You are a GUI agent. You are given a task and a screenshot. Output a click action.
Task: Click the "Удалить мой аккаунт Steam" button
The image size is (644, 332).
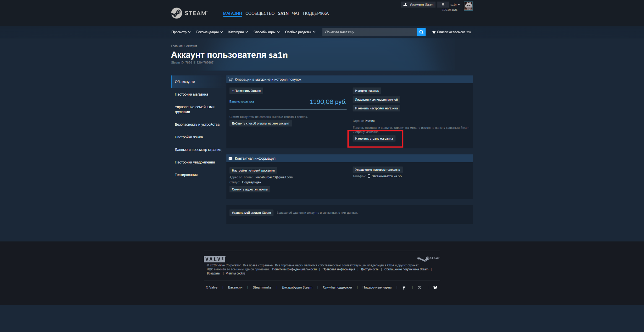[x=251, y=213]
